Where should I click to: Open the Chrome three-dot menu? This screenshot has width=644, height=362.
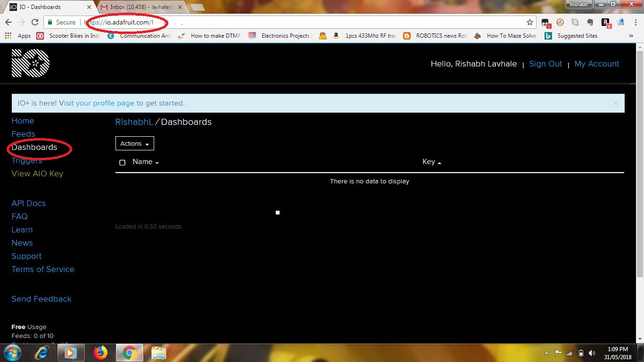click(635, 22)
